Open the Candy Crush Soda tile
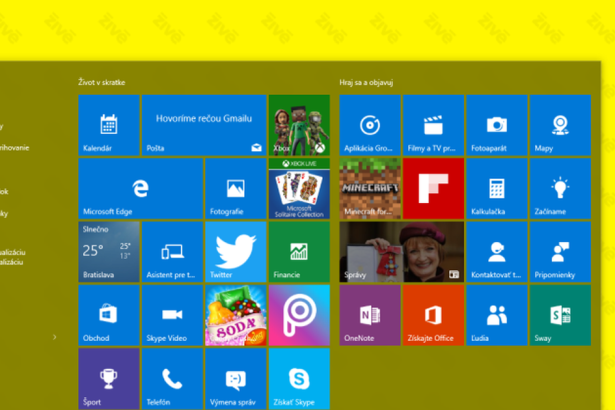The image size is (615, 410). click(236, 315)
